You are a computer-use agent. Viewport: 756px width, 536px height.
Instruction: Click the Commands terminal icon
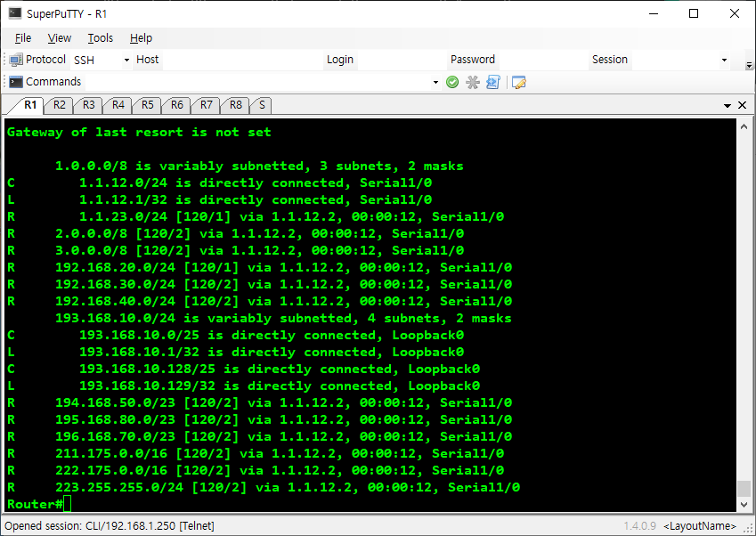16,82
